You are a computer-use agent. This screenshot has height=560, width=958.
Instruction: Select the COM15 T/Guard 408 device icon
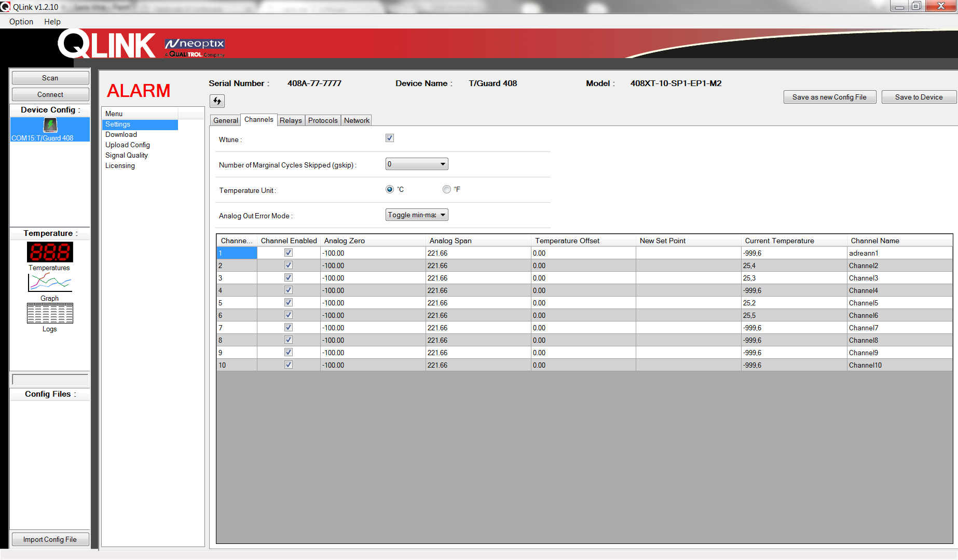coord(50,125)
